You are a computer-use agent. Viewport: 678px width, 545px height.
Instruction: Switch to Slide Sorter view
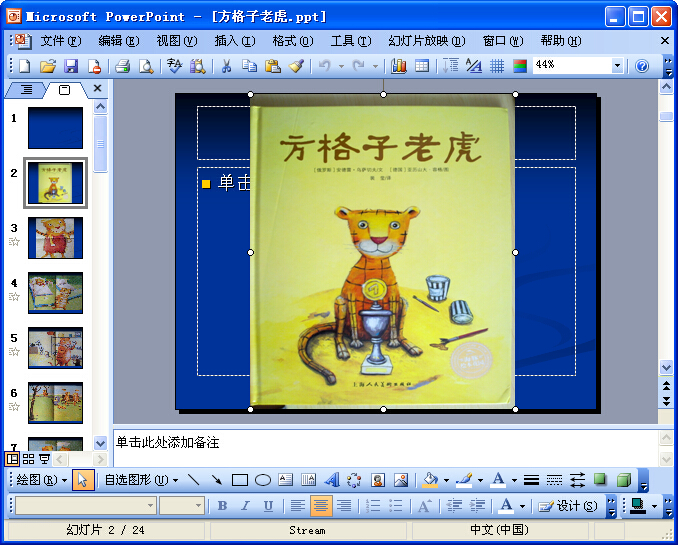click(x=28, y=459)
